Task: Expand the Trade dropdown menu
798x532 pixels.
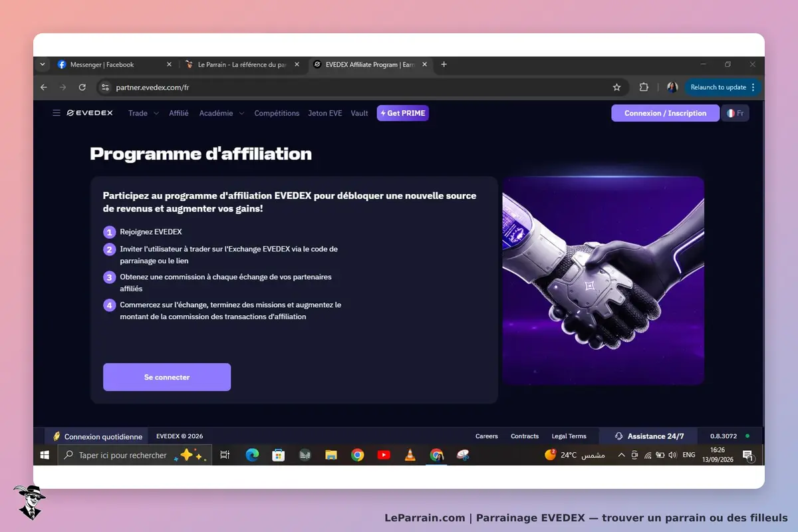Action: pos(143,113)
